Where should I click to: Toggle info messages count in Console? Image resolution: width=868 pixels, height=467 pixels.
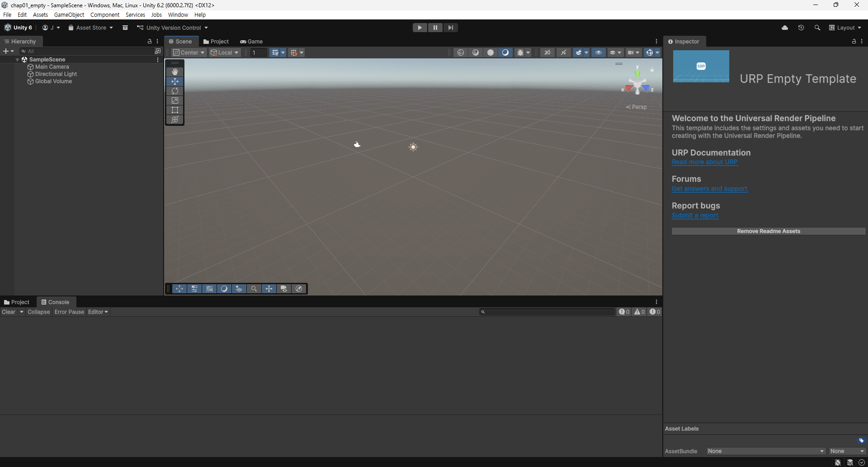(x=624, y=312)
